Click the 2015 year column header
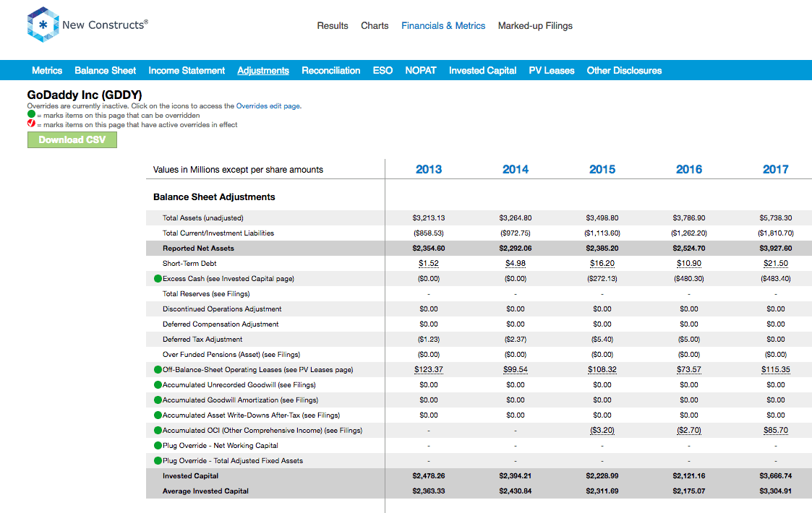This screenshot has height=513, width=812. [x=602, y=169]
